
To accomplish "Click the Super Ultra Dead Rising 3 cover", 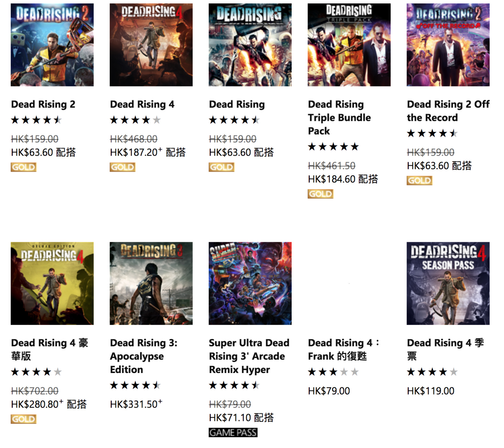I will tap(250, 283).
